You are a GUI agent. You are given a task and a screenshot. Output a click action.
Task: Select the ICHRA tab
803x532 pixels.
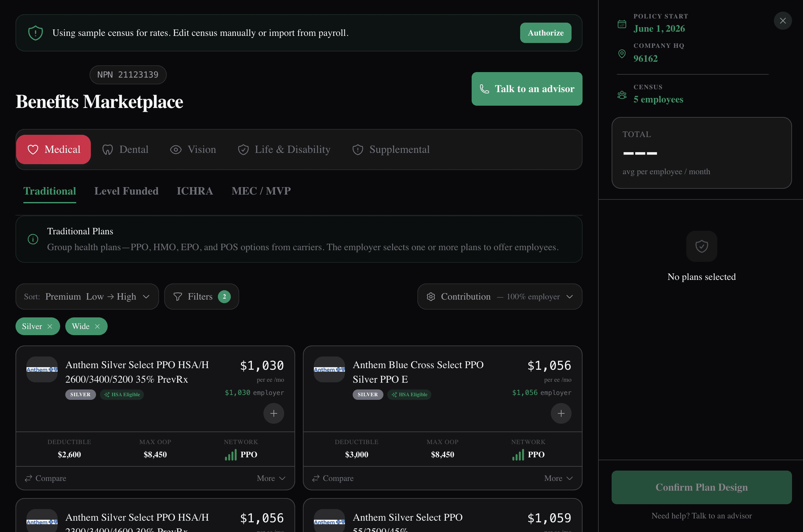point(195,191)
